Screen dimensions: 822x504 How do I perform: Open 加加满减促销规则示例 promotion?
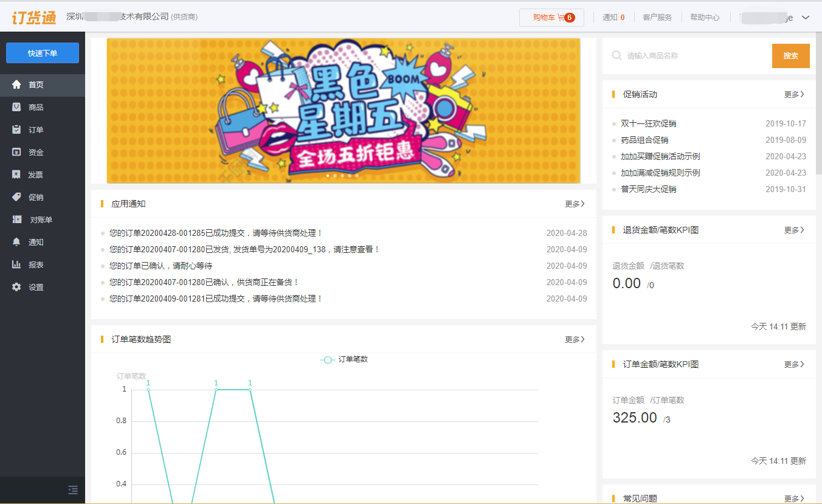[x=660, y=173]
